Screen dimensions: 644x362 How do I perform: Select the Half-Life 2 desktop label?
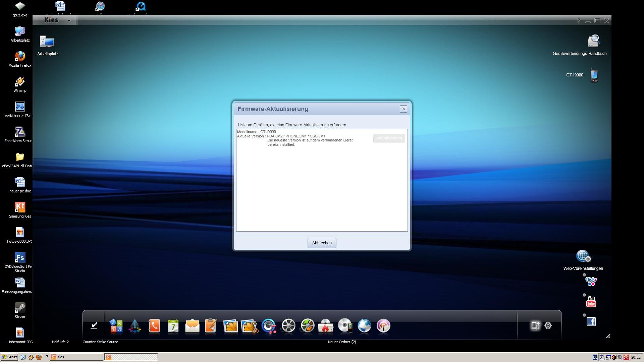click(x=60, y=342)
